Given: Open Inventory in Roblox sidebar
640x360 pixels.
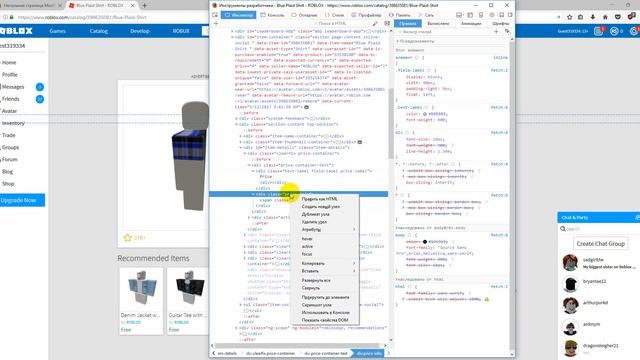Looking at the screenshot, I should coord(13,123).
